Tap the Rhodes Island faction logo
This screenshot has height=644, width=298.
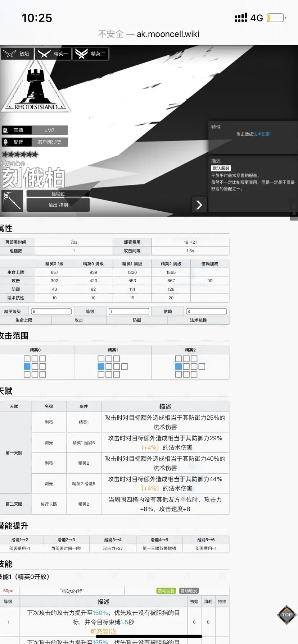[x=35, y=86]
